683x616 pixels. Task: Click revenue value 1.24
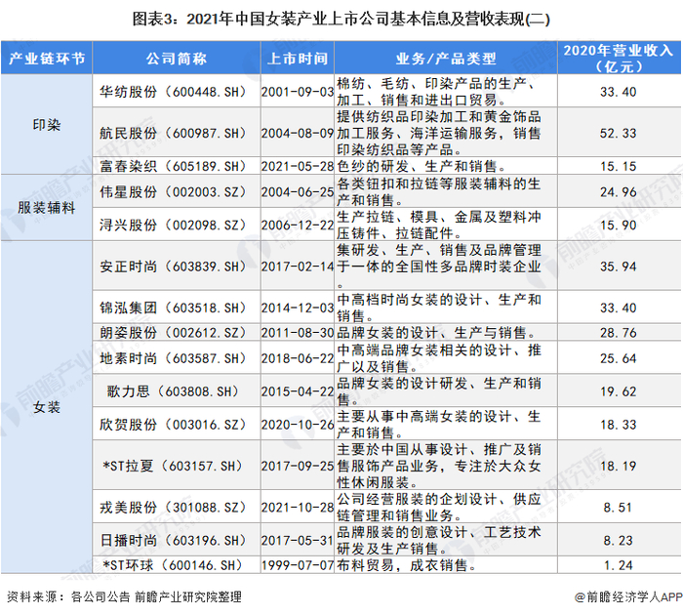coord(618,565)
